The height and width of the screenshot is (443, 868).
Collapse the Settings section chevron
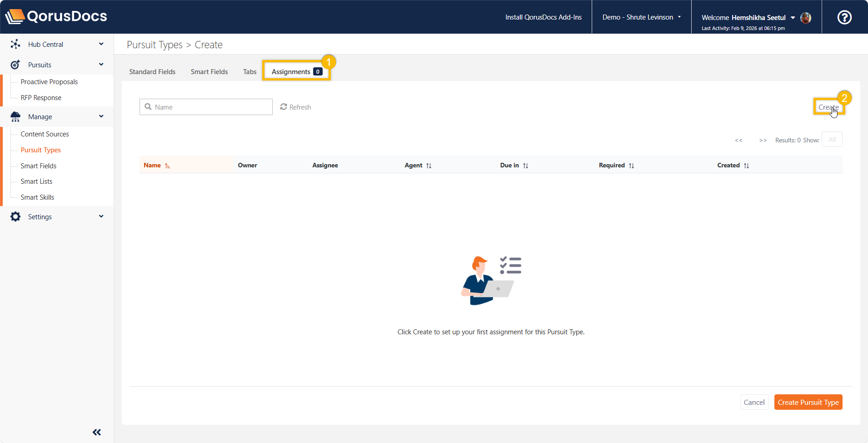click(x=101, y=216)
